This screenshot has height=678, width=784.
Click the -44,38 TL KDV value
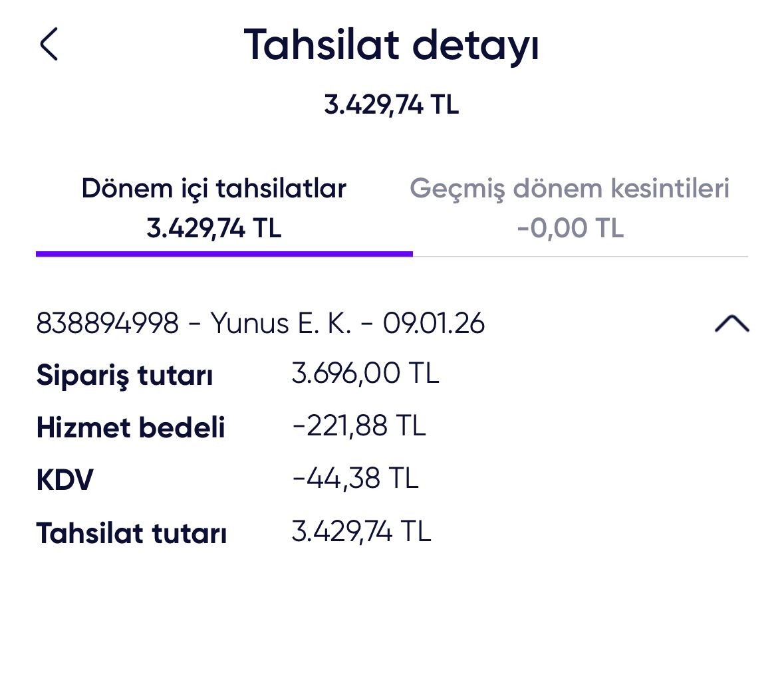(355, 478)
